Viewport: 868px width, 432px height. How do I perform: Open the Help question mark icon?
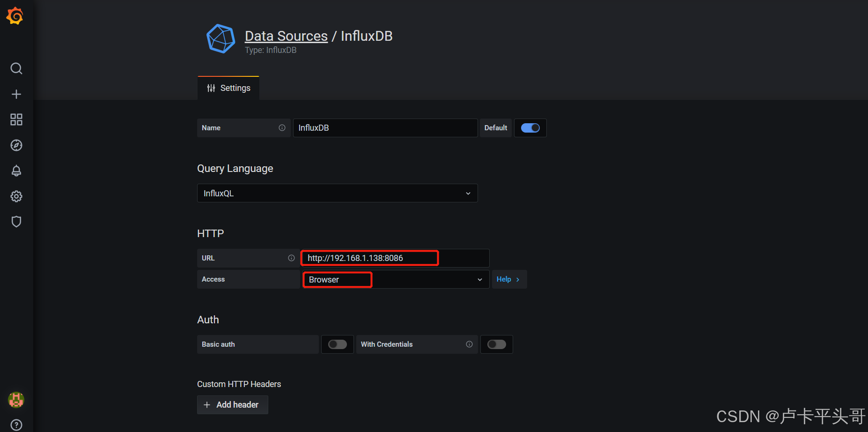(16, 425)
